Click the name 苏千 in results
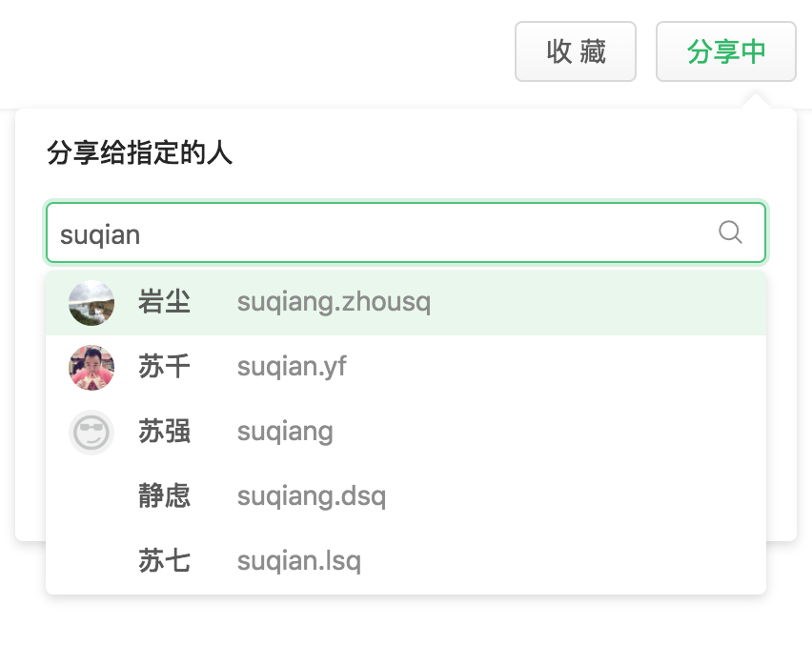The width and height of the screenshot is (812, 646). [x=165, y=367]
